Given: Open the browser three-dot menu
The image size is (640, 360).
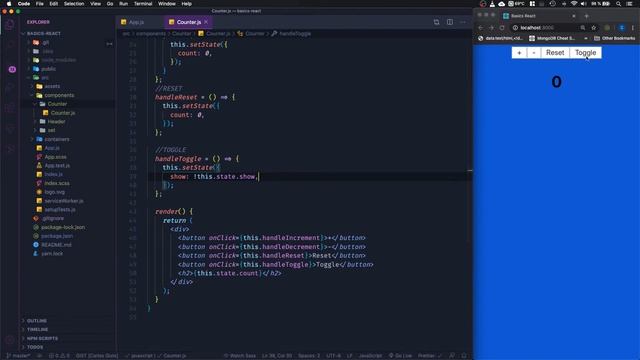Looking at the screenshot, I should (633, 28).
